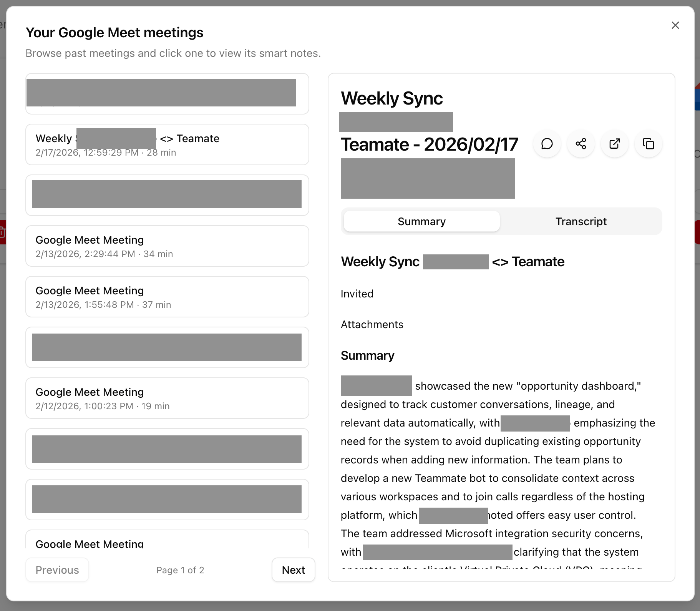The height and width of the screenshot is (611, 700).
Task: Click the Weekly Sync title heading
Action: [392, 98]
